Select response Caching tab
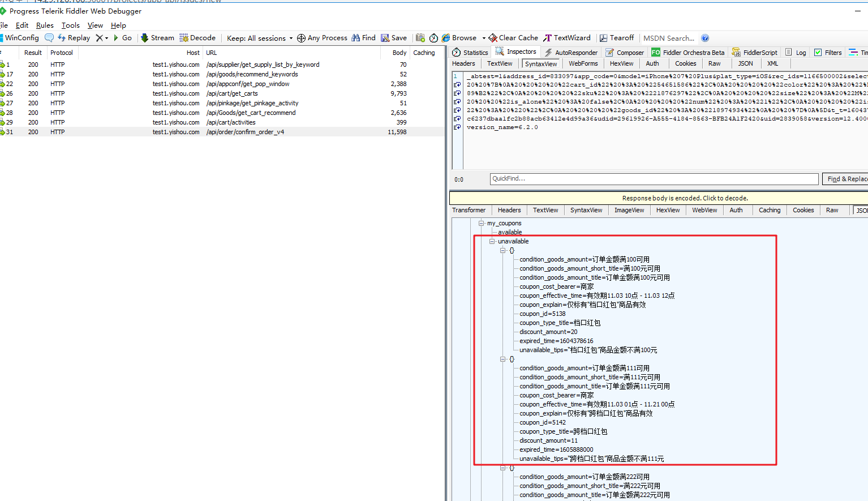868x501 pixels. pyautogui.click(x=770, y=210)
